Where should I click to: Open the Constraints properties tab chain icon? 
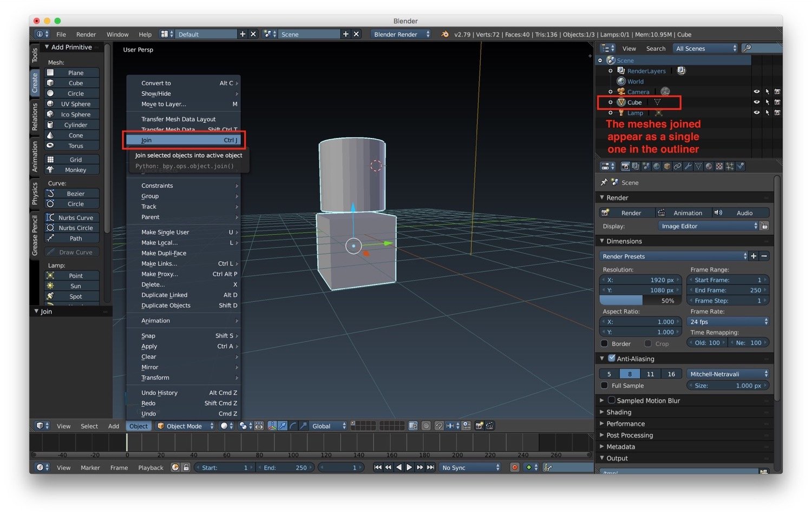click(x=677, y=166)
